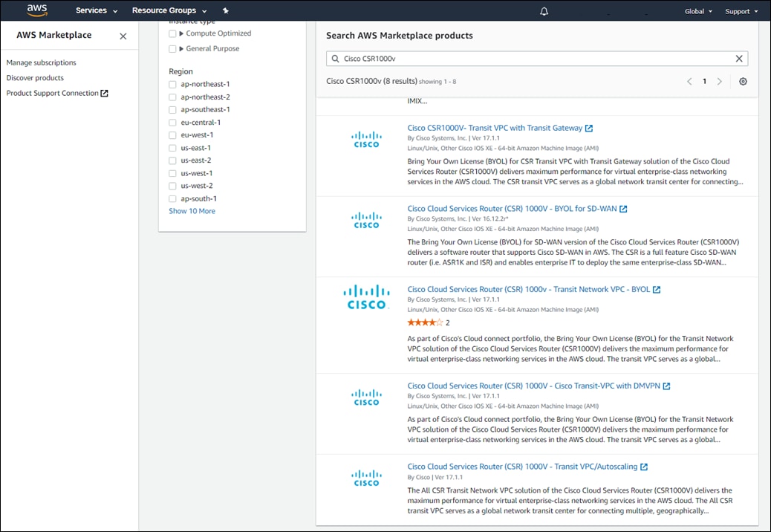Select page 1 of results
Screen dimensions: 771x532
[704, 82]
